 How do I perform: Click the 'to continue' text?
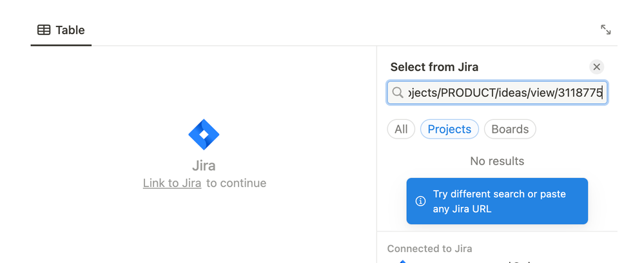pos(236,183)
